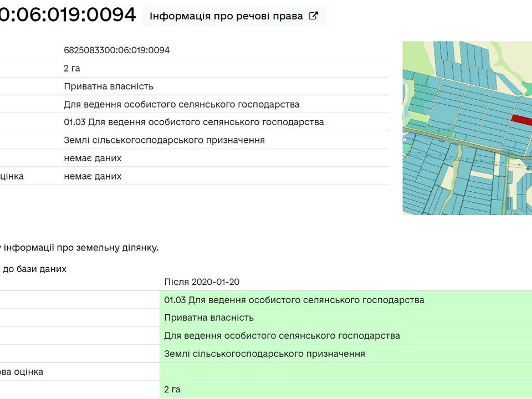Image resolution: width=532 pixels, height=399 pixels.
Task: Click the red highlighted parcel on the map
Action: click(x=520, y=119)
